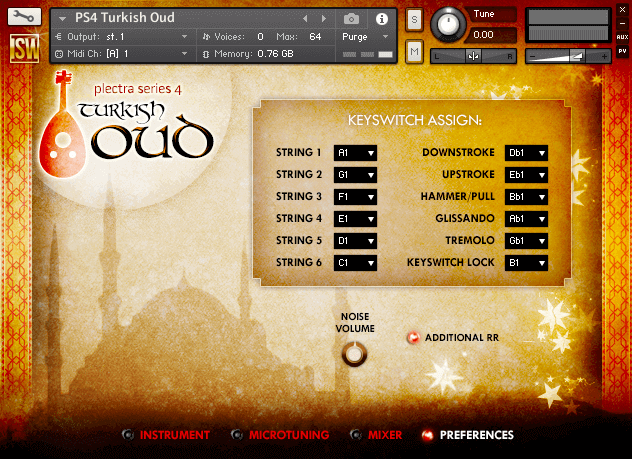
Task: Open Glissando keyswitch dropdown Ab1
Action: 526,219
